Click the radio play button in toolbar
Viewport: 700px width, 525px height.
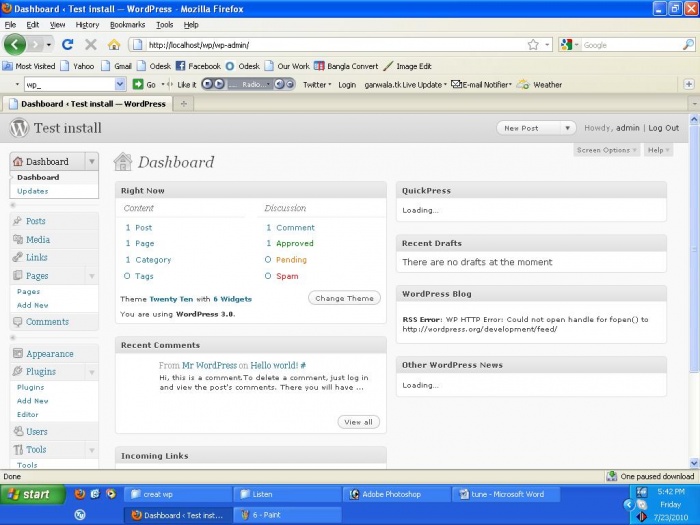(220, 84)
